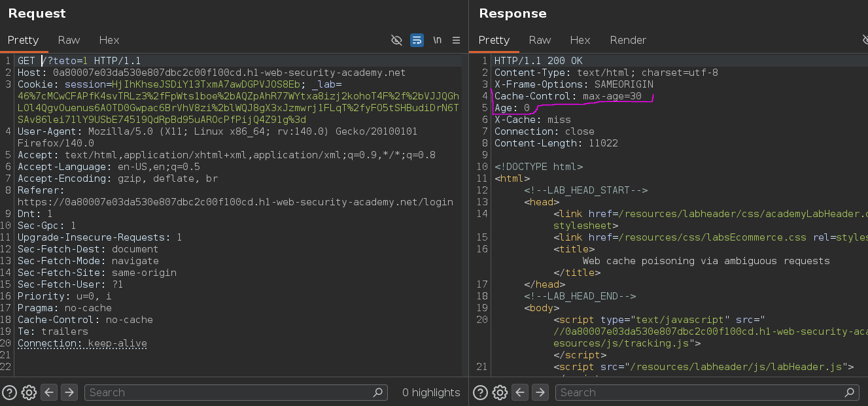868x406 pixels.
Task: Switch to Response Pretty tab
Action: click(x=494, y=40)
